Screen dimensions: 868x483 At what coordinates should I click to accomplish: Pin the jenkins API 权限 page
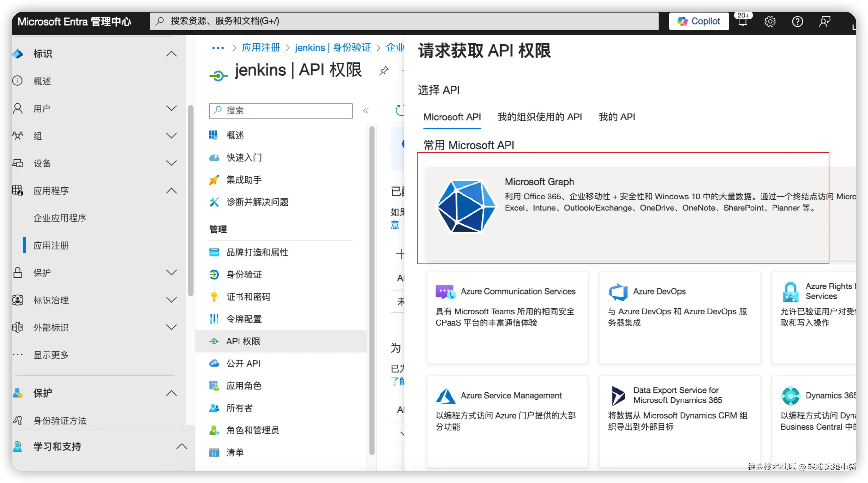384,71
